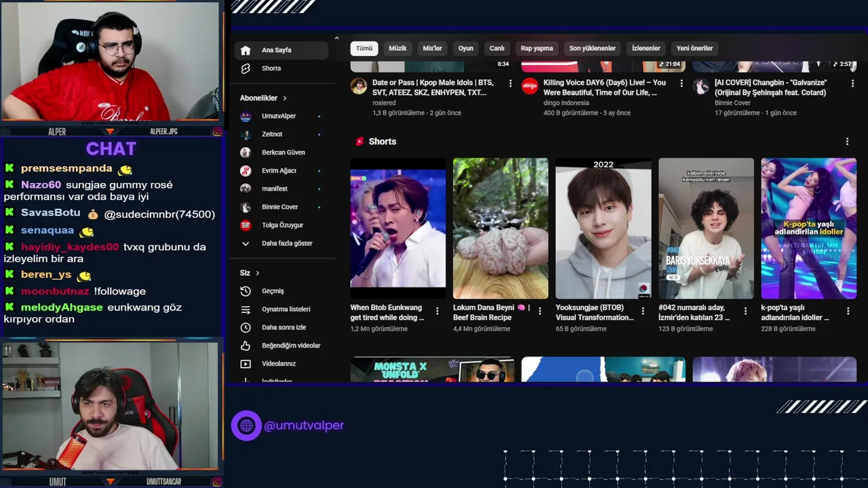Open manifest channel avatar
This screenshot has width=868, height=488.
point(245,188)
